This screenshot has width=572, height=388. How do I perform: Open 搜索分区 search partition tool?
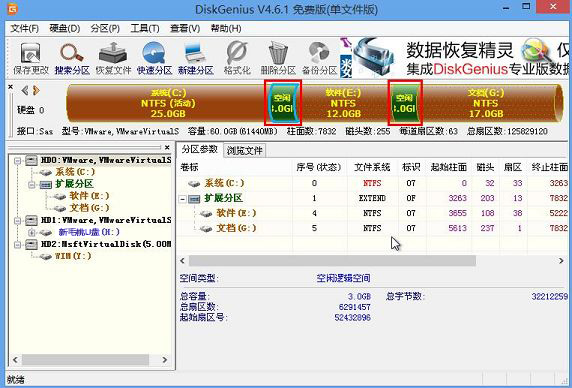(x=72, y=58)
